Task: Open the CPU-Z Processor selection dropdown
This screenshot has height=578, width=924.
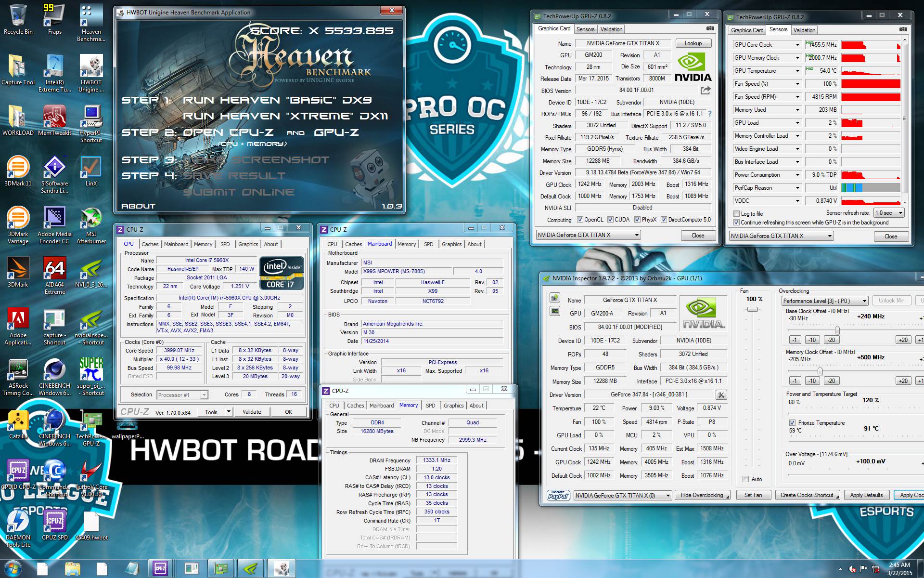Action: click(x=182, y=394)
